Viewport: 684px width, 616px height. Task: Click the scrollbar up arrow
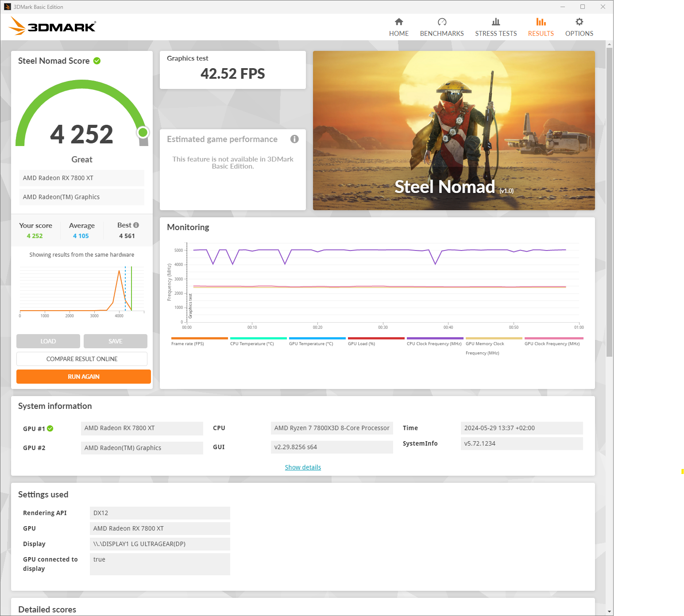(x=610, y=44)
